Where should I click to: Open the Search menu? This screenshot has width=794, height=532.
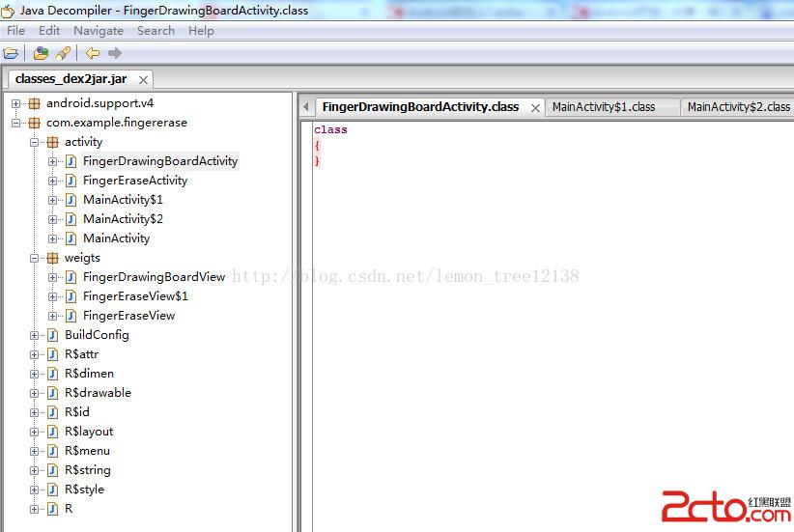[x=156, y=31]
